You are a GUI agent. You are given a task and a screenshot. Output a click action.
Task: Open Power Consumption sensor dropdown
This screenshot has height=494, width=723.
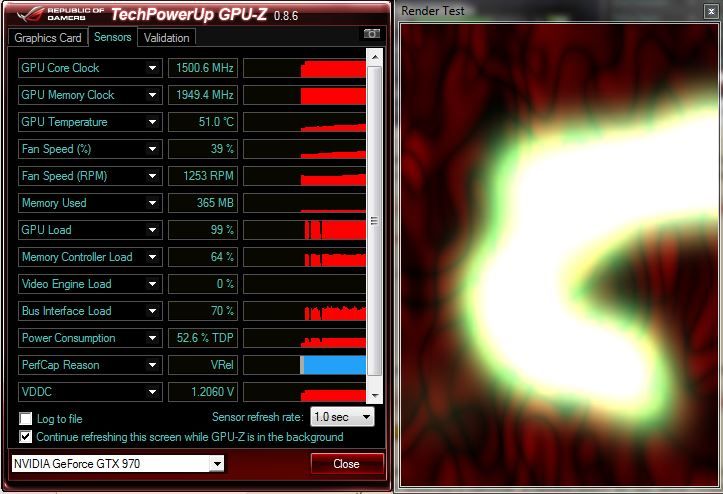tap(152, 338)
